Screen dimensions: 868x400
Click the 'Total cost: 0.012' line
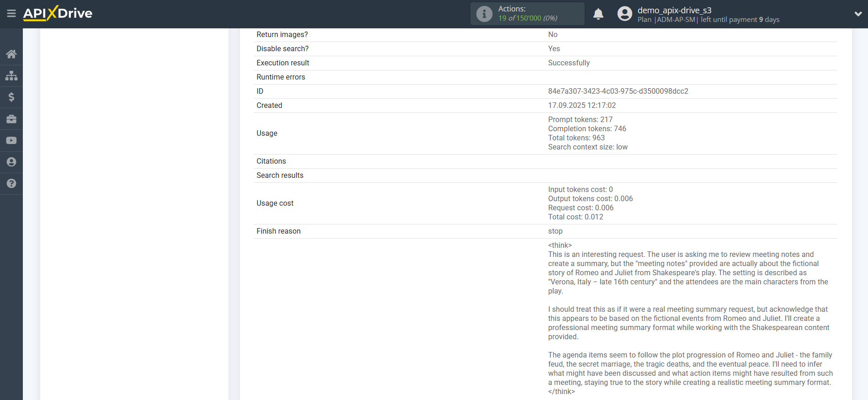(575, 217)
